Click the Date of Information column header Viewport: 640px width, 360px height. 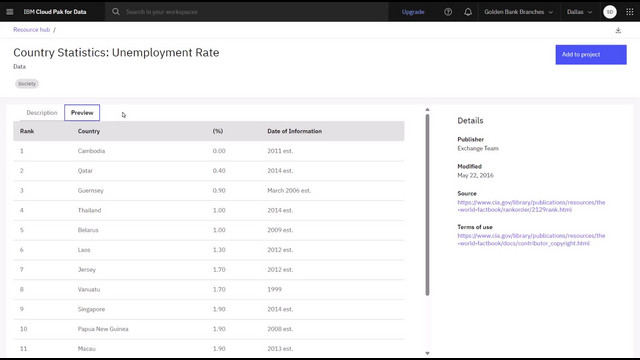point(294,131)
